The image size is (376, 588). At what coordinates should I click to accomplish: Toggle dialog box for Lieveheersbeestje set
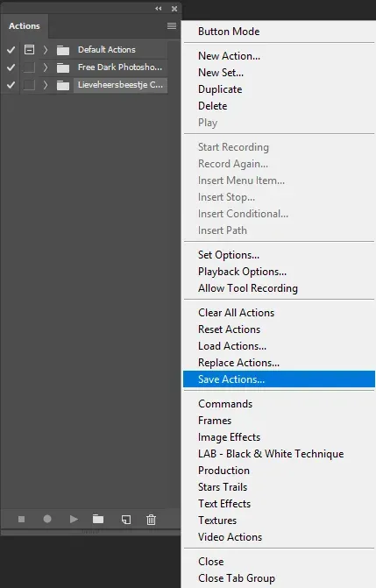[x=29, y=85]
